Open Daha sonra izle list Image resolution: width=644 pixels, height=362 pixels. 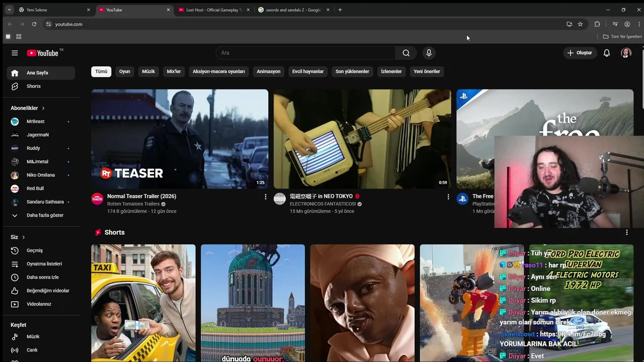[41, 278]
